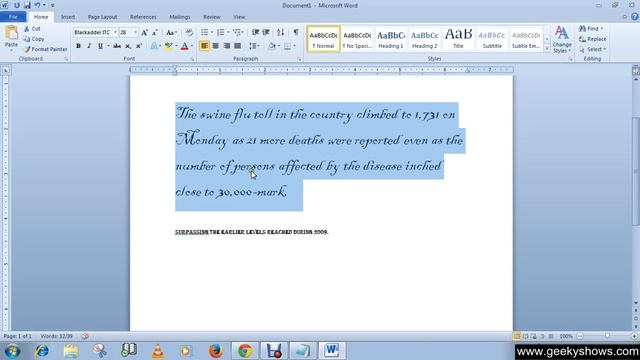Expand the multilevel list dropdown
Image resolution: width=640 pixels, height=360 pixels.
(244, 32)
